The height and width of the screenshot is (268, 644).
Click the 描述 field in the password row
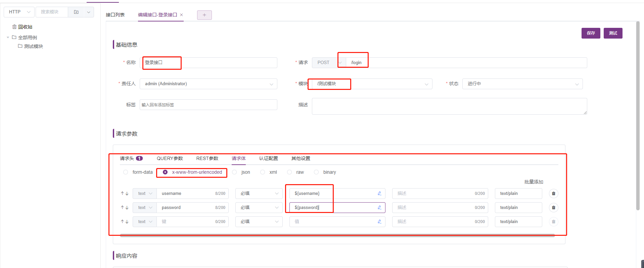[x=440, y=208]
